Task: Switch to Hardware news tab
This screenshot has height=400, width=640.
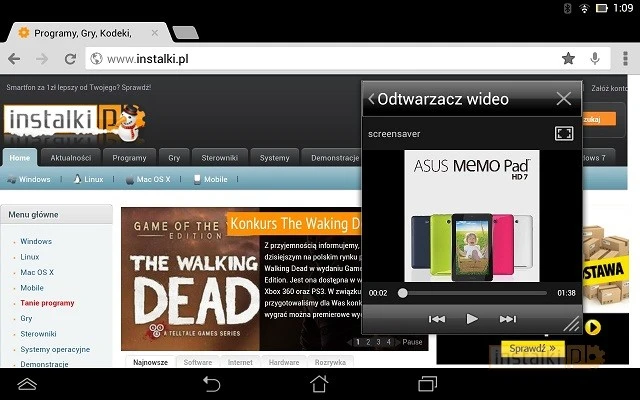Action: point(284,362)
